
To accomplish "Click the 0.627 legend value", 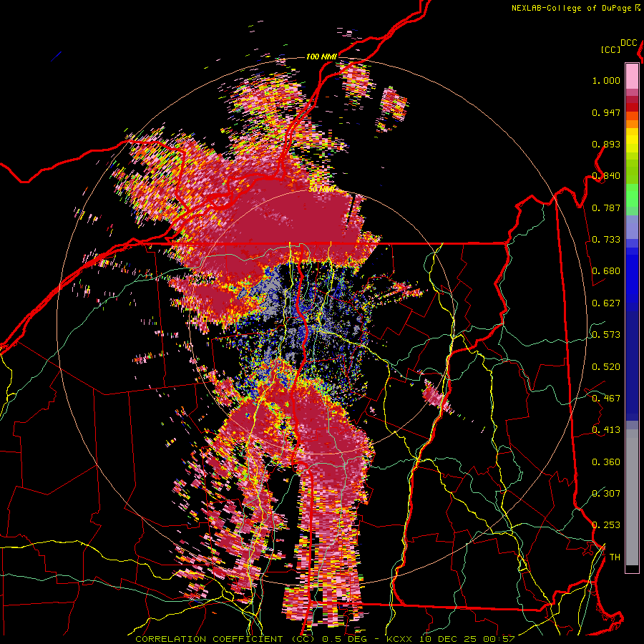I will 606,303.
